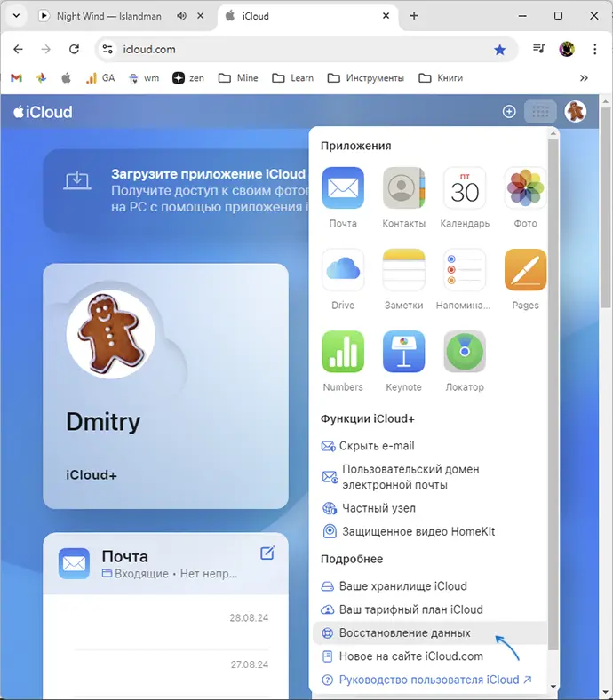
Task: Switch to Night Wind — Islandman tab
Action: (109, 16)
